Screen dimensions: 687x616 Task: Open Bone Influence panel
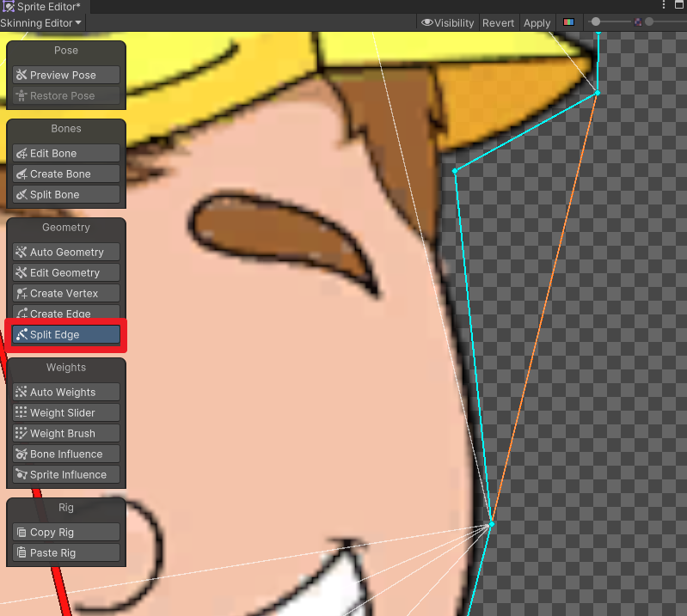66,454
